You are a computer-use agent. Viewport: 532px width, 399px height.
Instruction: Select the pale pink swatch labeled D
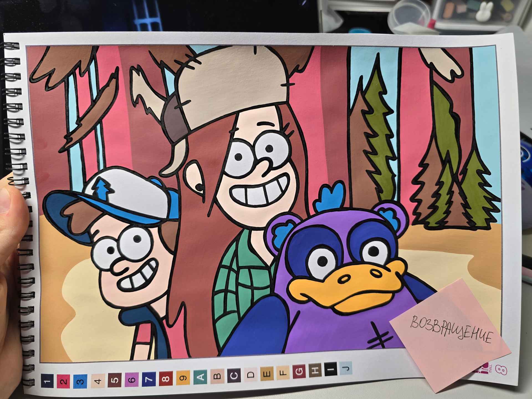250,374
